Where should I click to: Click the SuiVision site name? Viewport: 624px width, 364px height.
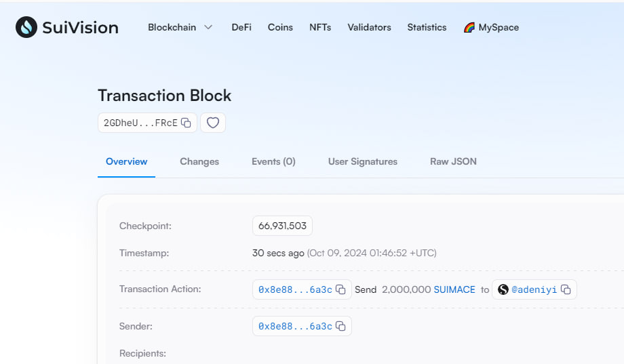pos(81,27)
